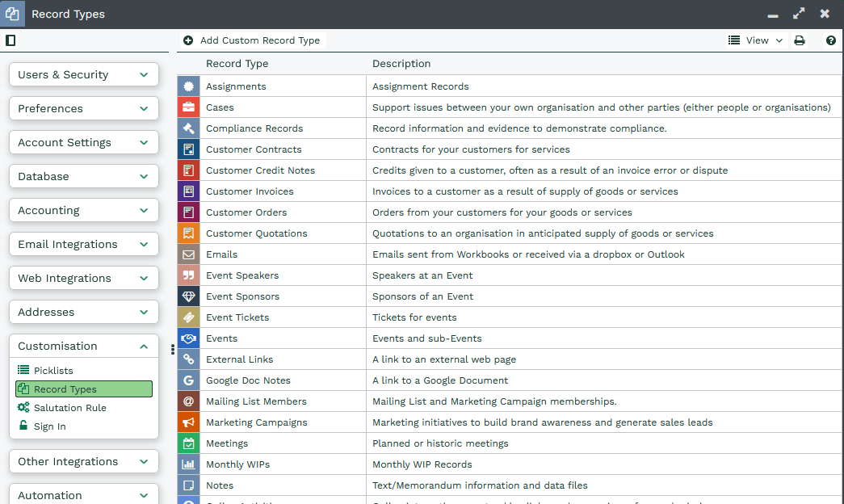Image resolution: width=844 pixels, height=504 pixels.
Task: Toggle the left sidebar panel icon
Action: [x=10, y=40]
